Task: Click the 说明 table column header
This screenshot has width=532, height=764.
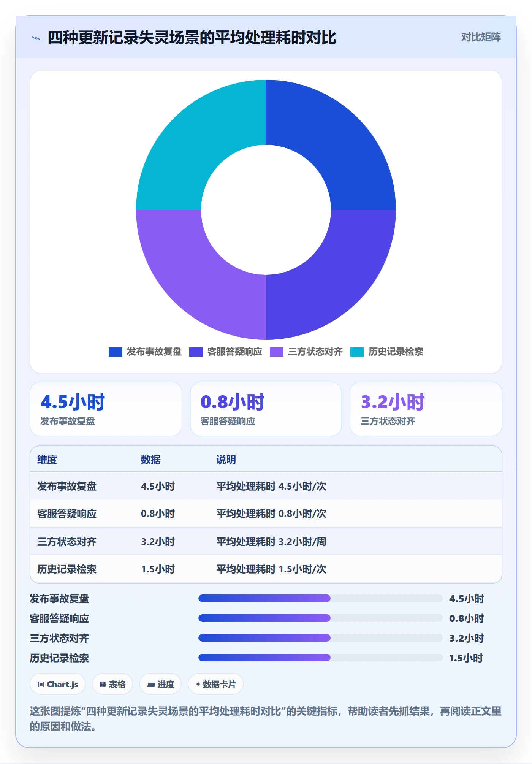Action: click(x=226, y=460)
